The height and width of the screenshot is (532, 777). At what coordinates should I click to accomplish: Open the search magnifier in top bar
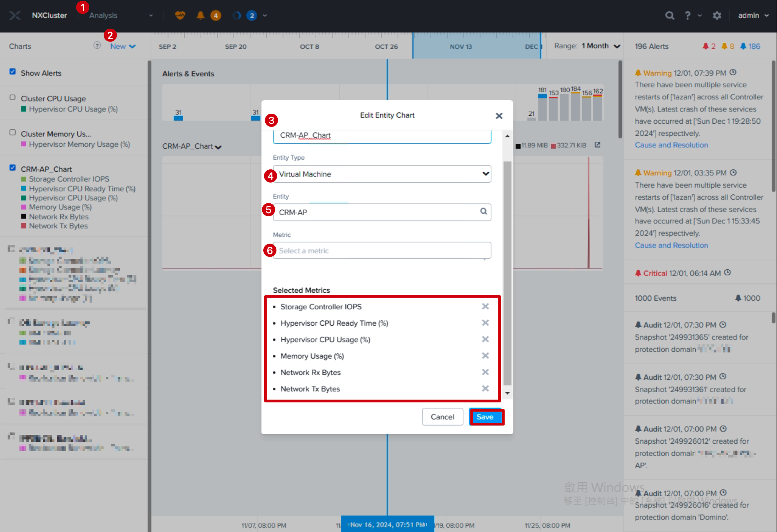[669, 15]
